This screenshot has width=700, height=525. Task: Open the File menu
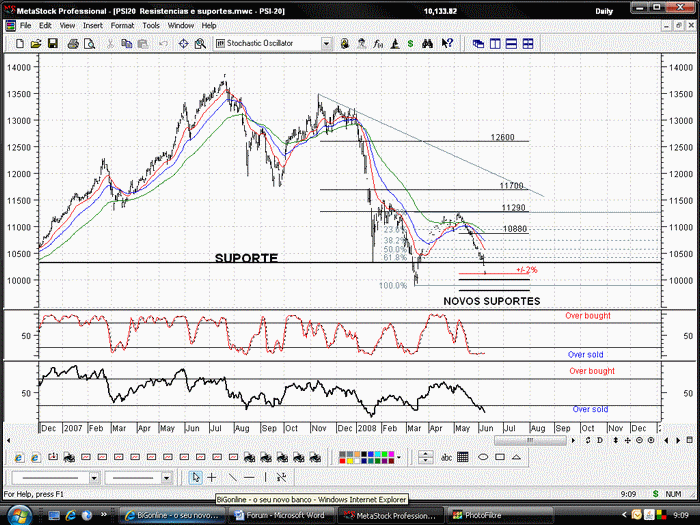25,26
